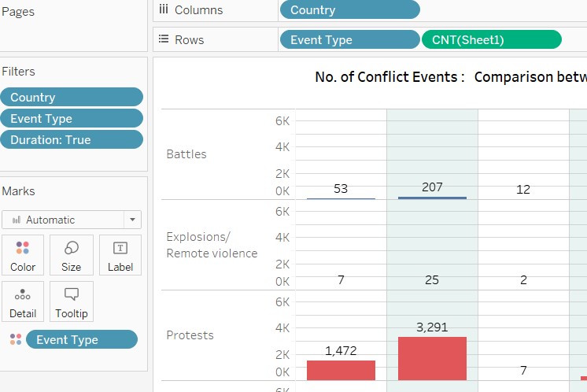Click the Event Type filter pill
587x392 pixels.
click(x=72, y=119)
